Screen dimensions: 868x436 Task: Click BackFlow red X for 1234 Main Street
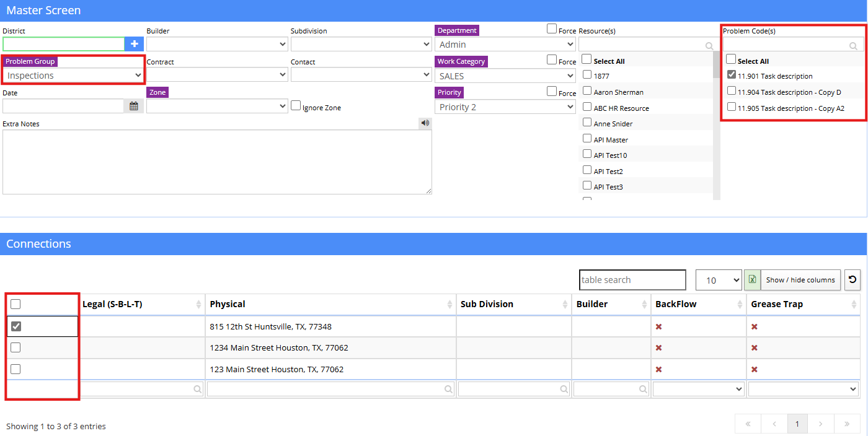pyautogui.click(x=659, y=348)
